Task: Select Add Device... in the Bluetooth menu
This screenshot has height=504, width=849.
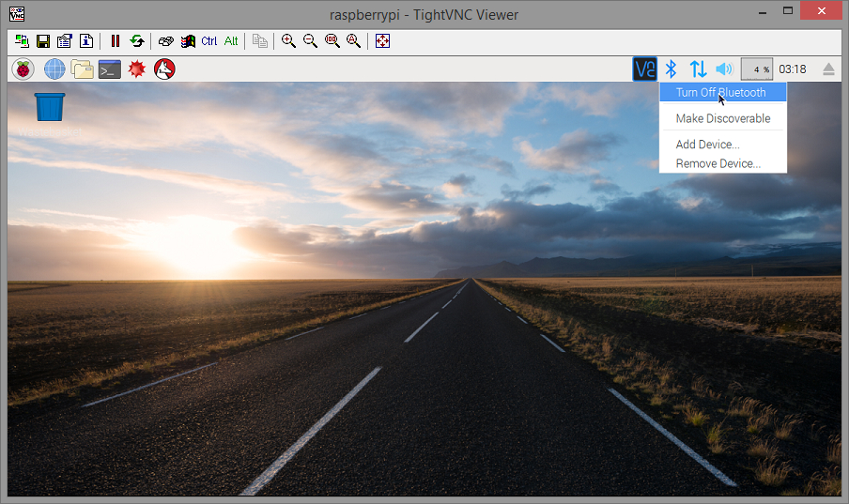Action: pyautogui.click(x=723, y=145)
